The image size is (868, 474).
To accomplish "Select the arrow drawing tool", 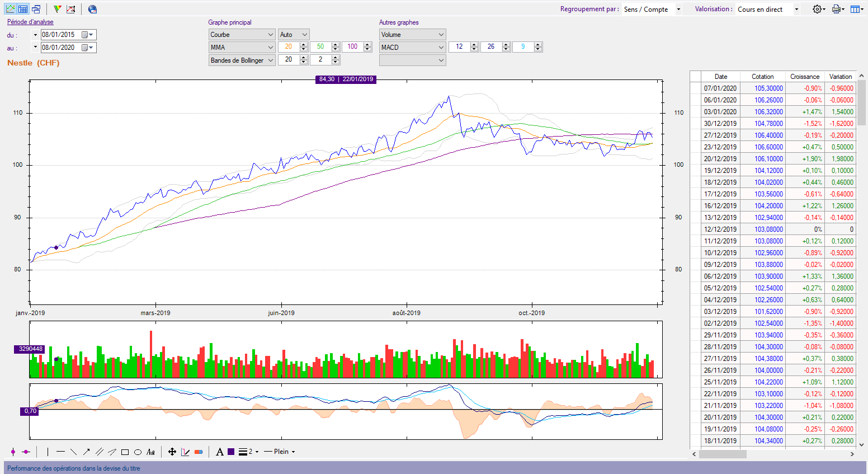I will tap(87, 452).
